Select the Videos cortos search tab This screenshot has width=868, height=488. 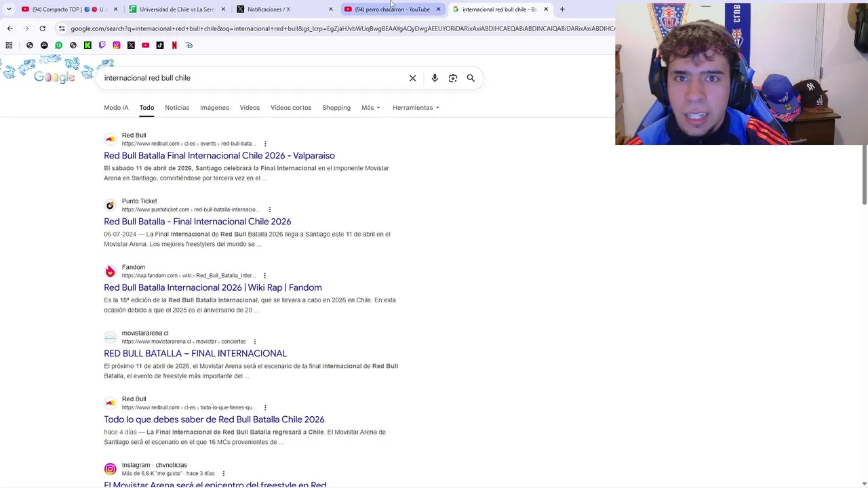pos(291,108)
